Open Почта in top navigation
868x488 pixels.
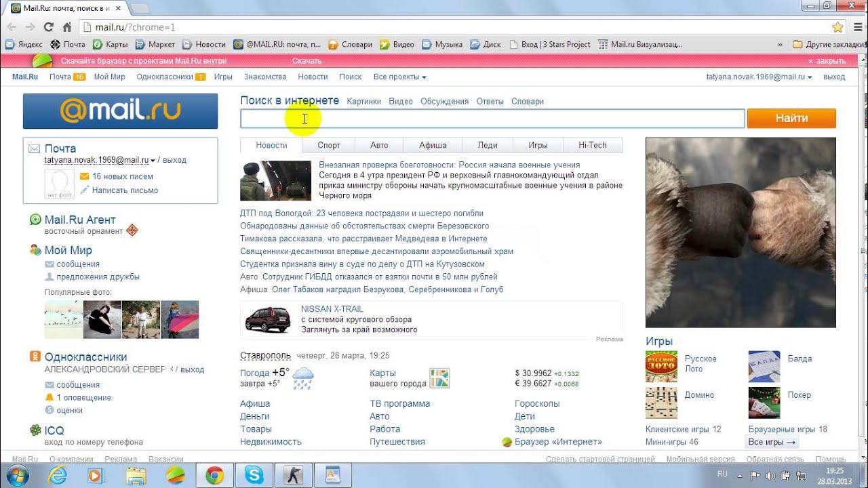pyautogui.click(x=60, y=77)
